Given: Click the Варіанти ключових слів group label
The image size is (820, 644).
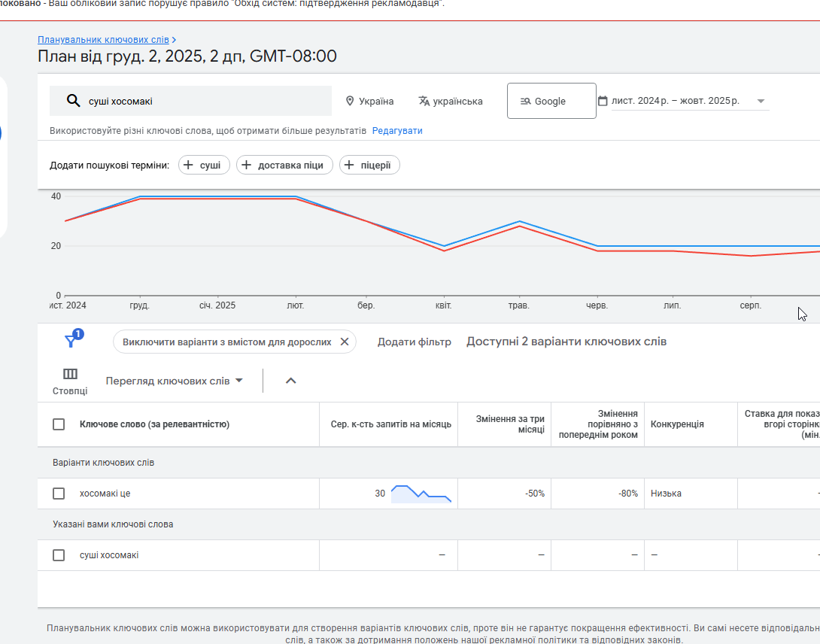Looking at the screenshot, I should (x=103, y=463).
